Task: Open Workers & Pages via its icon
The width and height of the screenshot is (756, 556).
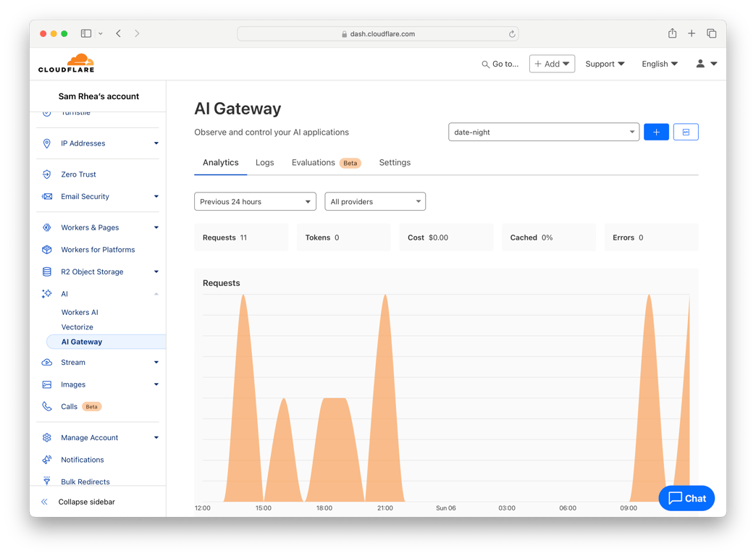Action: pos(46,227)
